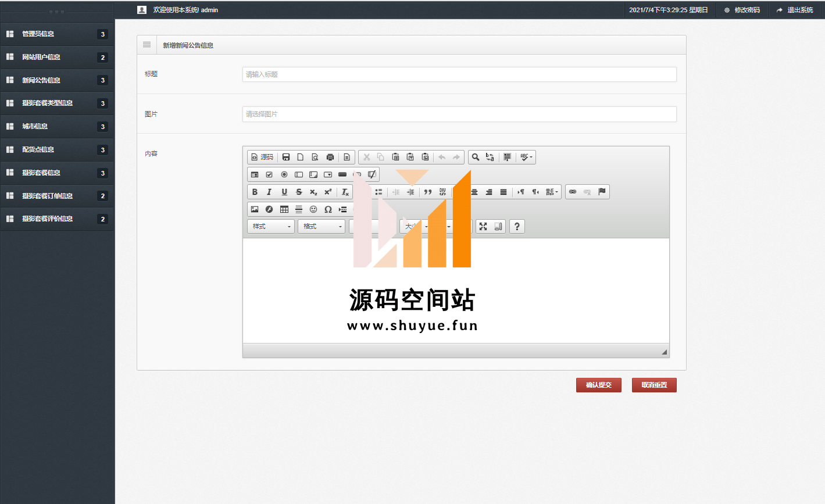825x504 pixels.
Task: Toggle Block Quote formatting
Action: click(x=428, y=192)
